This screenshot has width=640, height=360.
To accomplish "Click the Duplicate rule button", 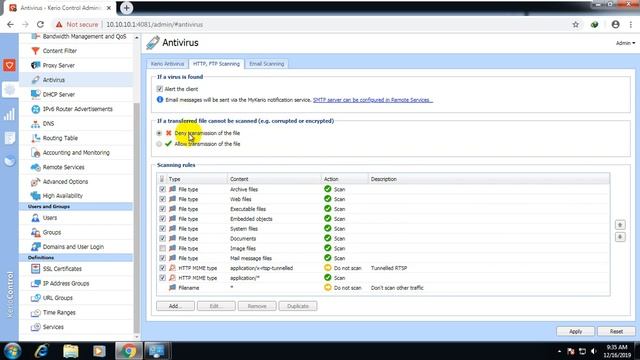I will point(298,306).
